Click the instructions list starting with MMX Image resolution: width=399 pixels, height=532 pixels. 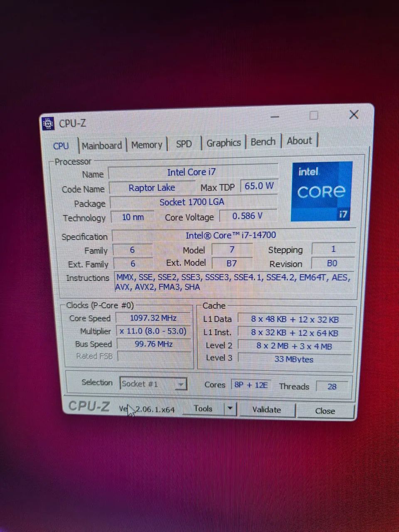234,282
